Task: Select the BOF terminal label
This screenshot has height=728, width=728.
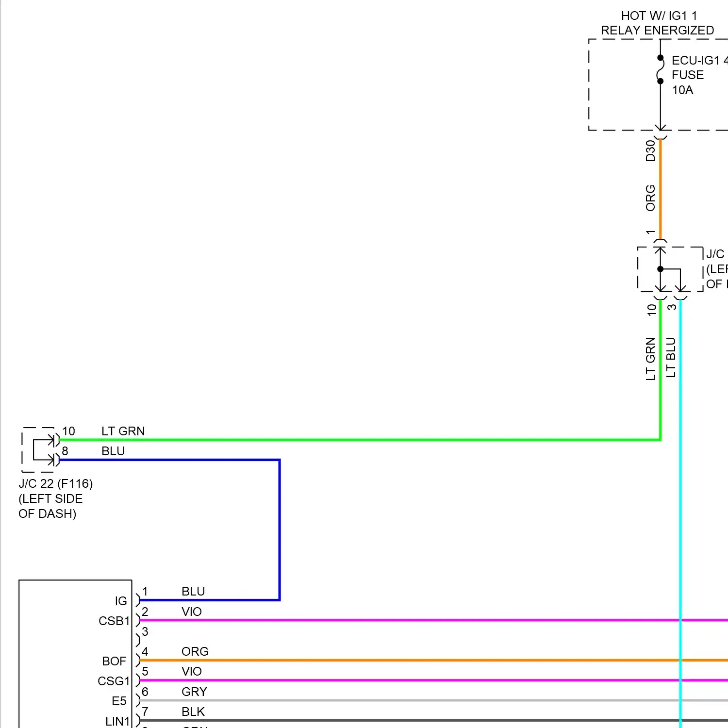Action: [114, 661]
